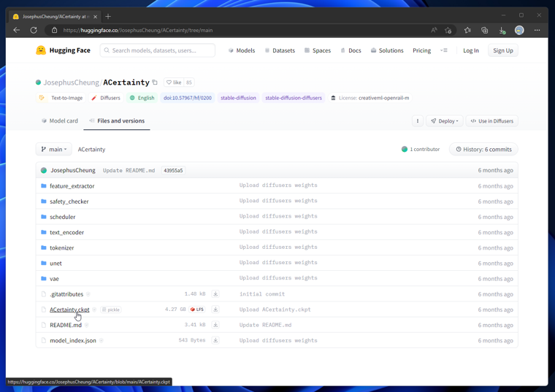This screenshot has width=555, height=392.
Task: Click the LFS badge on ACertainty.ckpt row
Action: click(197, 310)
